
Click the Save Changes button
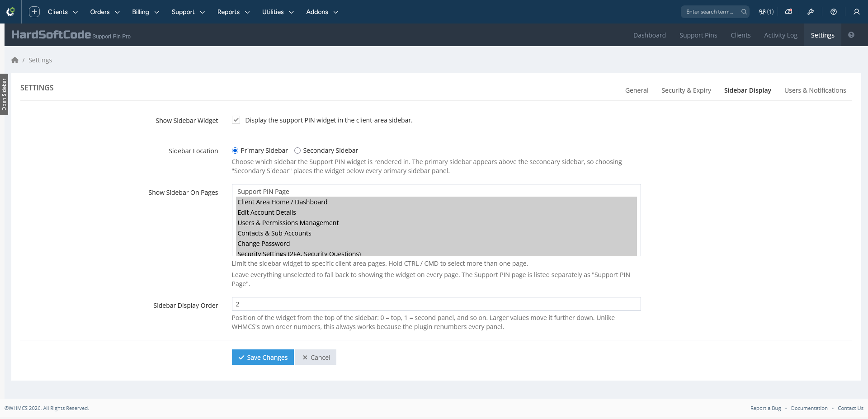coord(263,357)
